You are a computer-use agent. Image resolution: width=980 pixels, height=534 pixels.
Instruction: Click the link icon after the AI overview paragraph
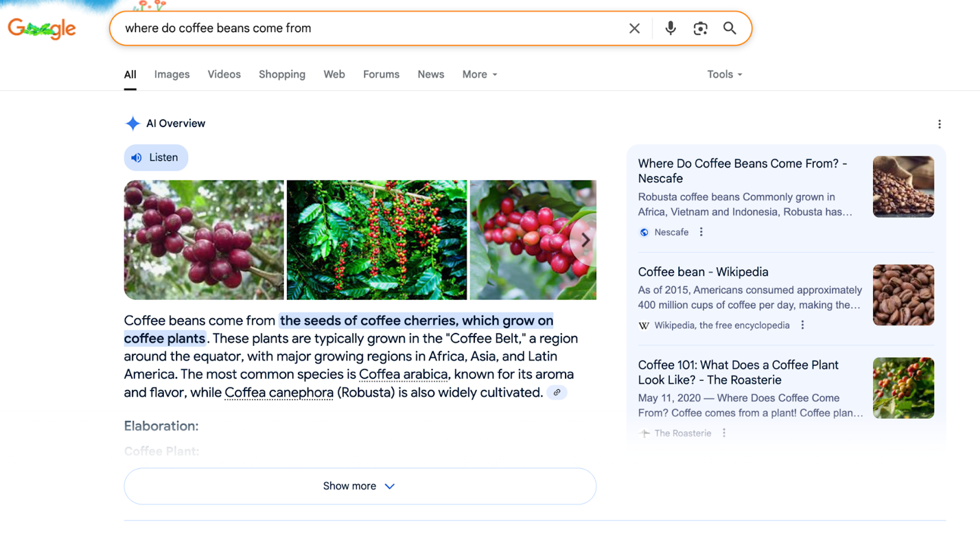(557, 393)
